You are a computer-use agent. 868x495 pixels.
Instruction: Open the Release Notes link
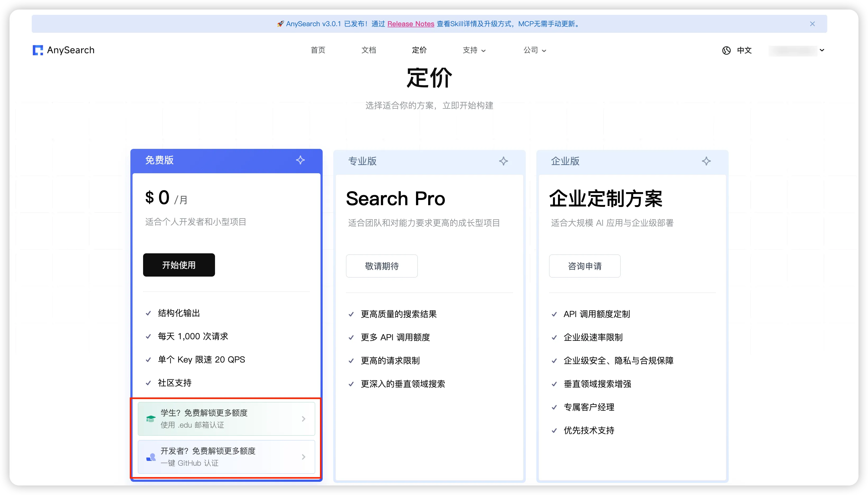[x=411, y=24]
